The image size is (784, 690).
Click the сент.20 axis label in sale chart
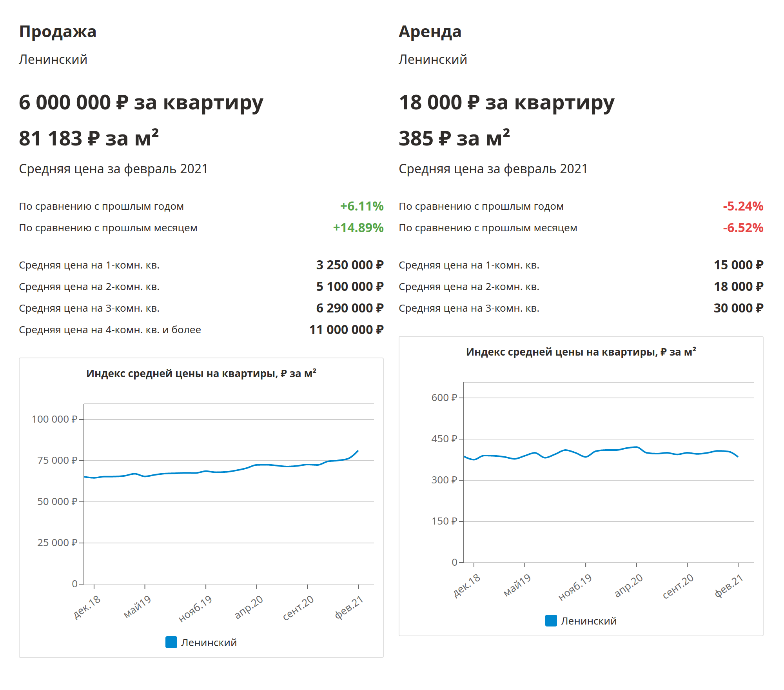[x=298, y=608]
